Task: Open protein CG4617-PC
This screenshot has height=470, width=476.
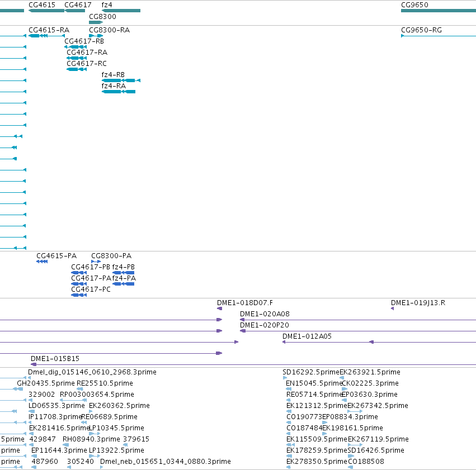Action: tap(91, 289)
